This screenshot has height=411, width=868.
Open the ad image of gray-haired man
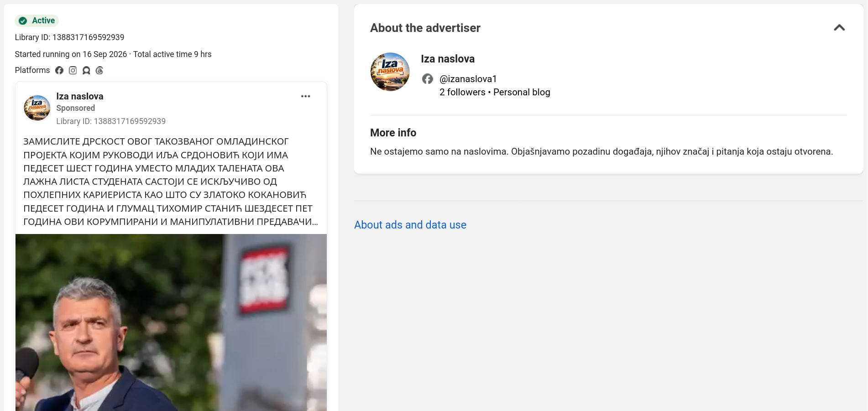(171, 323)
